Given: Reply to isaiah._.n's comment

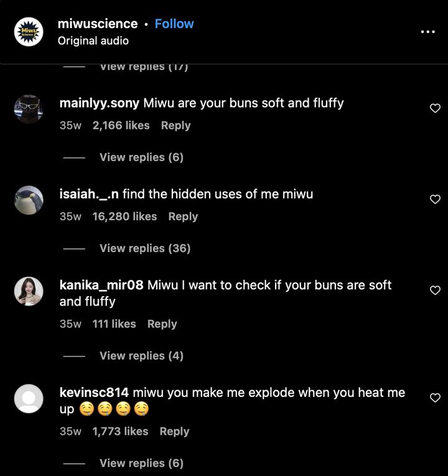Looking at the screenshot, I should click(183, 217).
